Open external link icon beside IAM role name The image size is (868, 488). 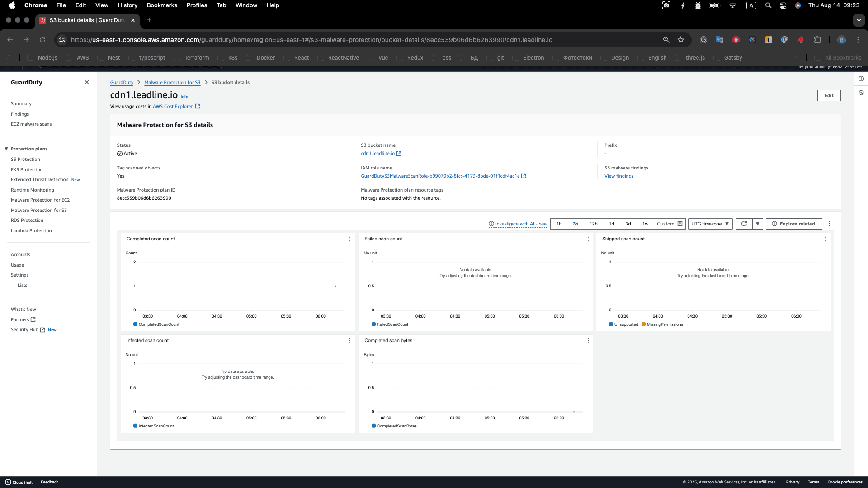tap(524, 176)
